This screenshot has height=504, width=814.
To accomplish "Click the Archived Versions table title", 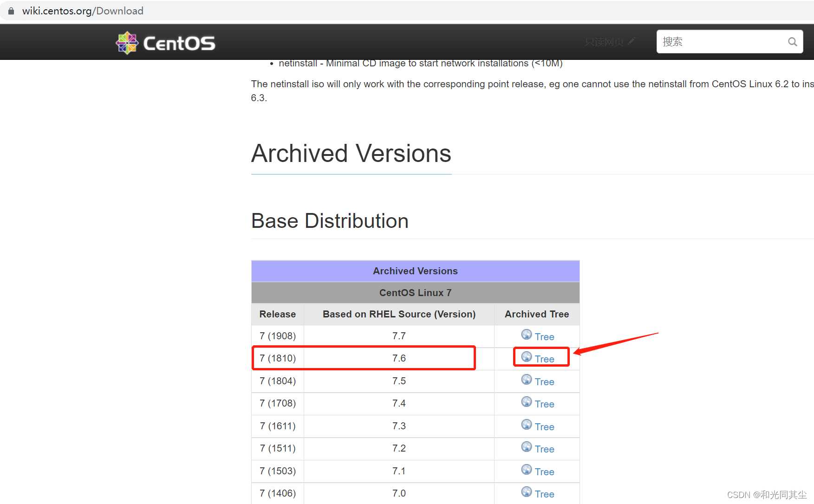I will 415,271.
